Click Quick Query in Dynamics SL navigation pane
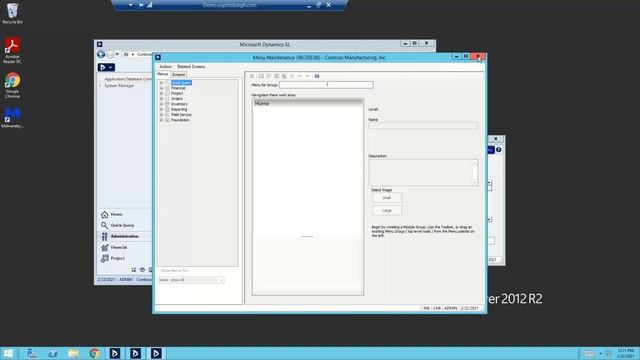 pos(122,225)
